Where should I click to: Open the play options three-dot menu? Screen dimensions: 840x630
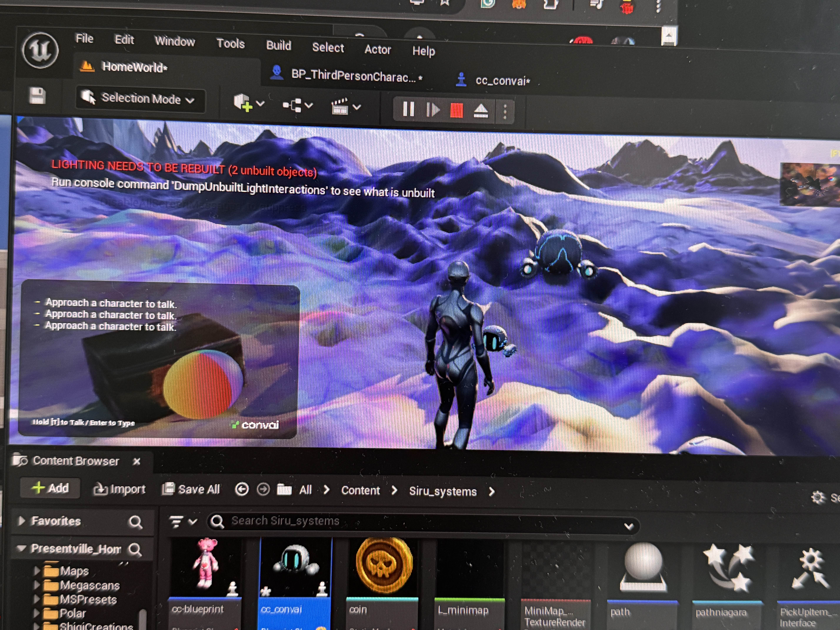[505, 112]
